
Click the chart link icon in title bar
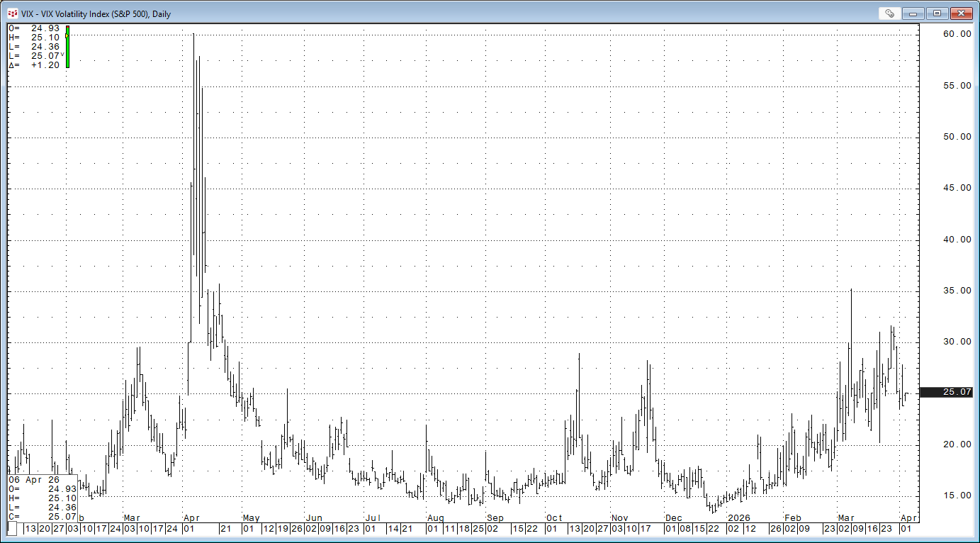coord(889,13)
